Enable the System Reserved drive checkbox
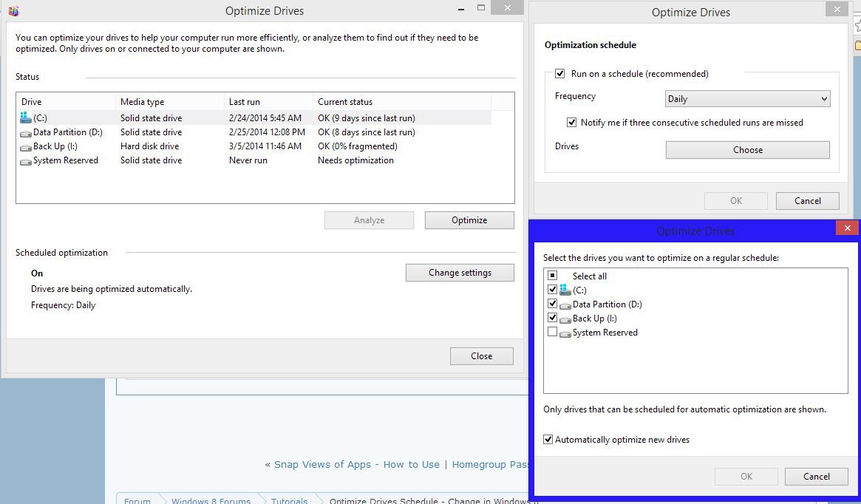The image size is (861, 504). click(x=552, y=333)
